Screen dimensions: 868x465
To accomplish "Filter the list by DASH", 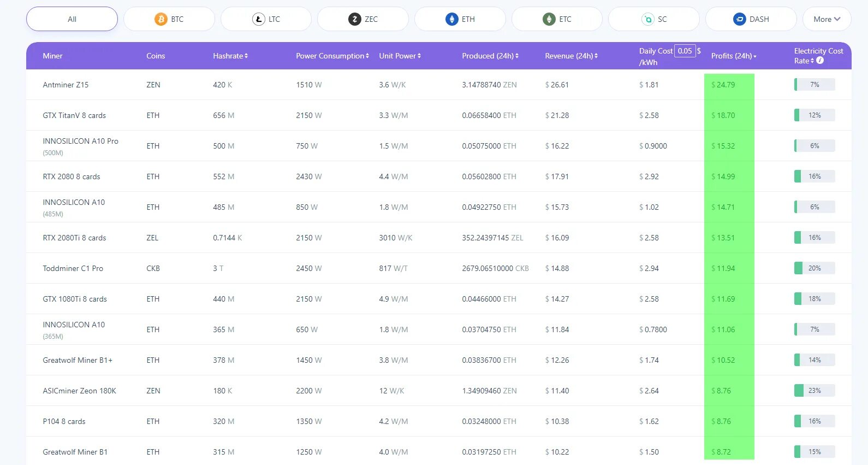I will [751, 19].
